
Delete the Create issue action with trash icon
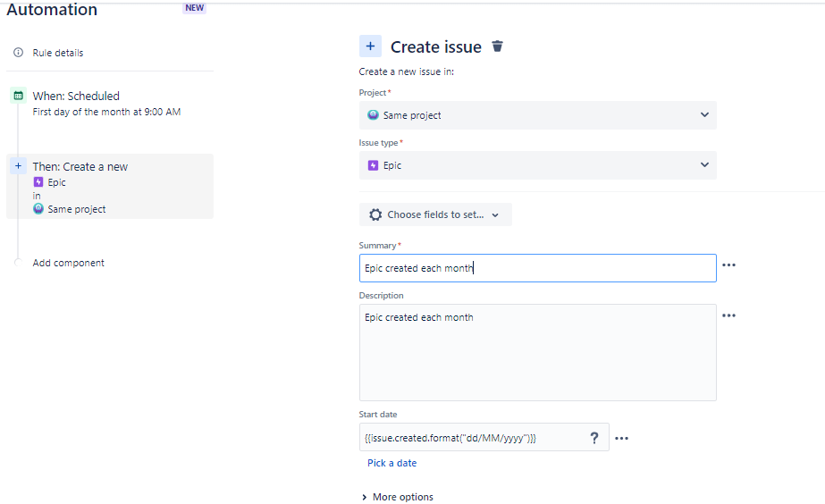point(497,46)
